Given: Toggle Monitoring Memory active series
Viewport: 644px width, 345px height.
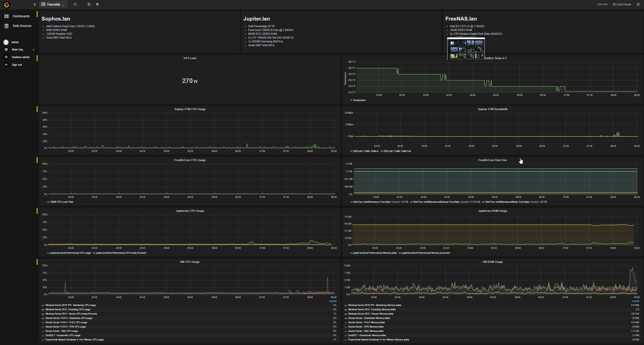Looking at the screenshot, I should pos(374,305).
